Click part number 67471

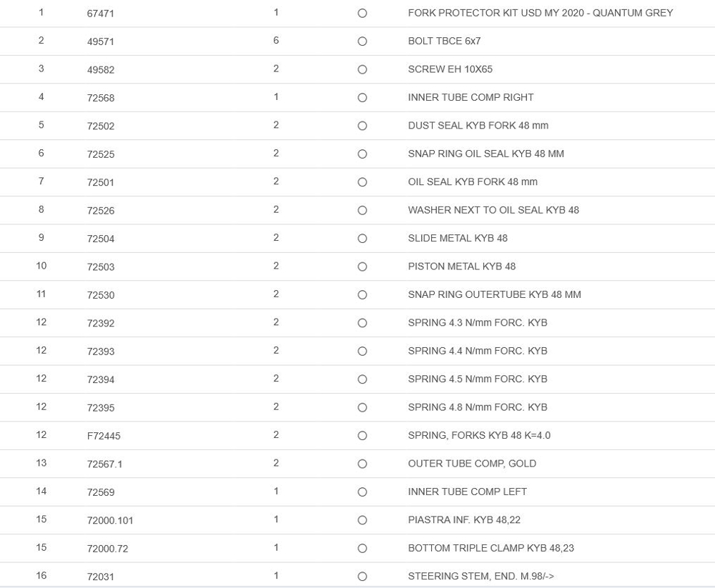coord(101,14)
